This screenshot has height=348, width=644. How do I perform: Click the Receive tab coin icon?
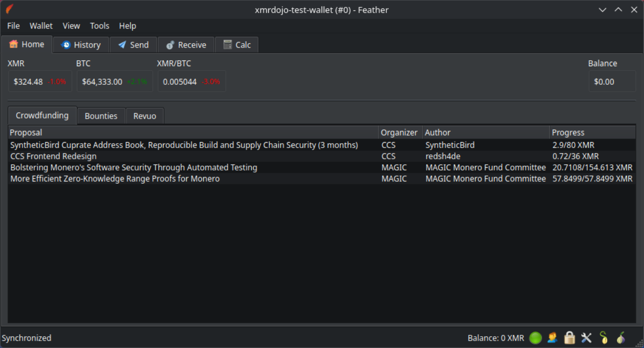click(x=170, y=45)
